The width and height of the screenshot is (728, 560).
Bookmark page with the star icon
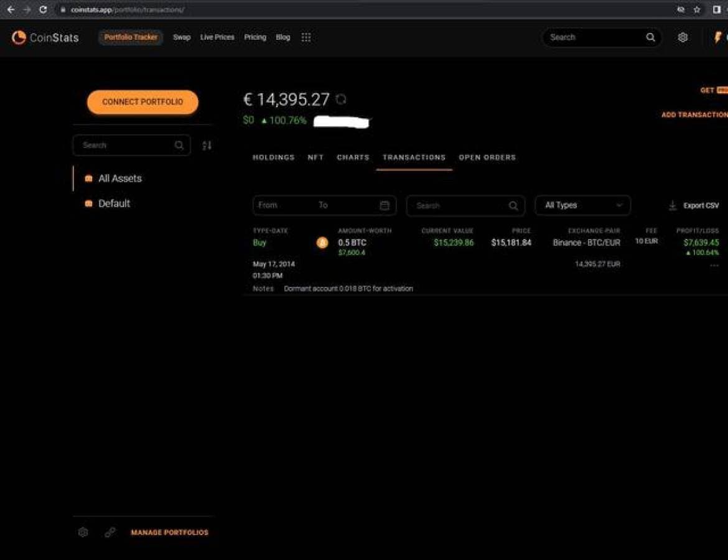[x=697, y=9]
